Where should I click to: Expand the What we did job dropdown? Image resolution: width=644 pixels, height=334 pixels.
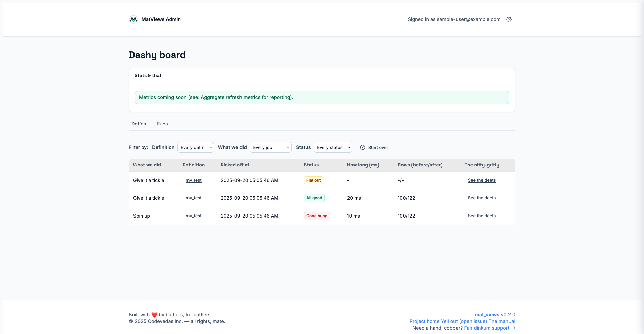[270, 147]
